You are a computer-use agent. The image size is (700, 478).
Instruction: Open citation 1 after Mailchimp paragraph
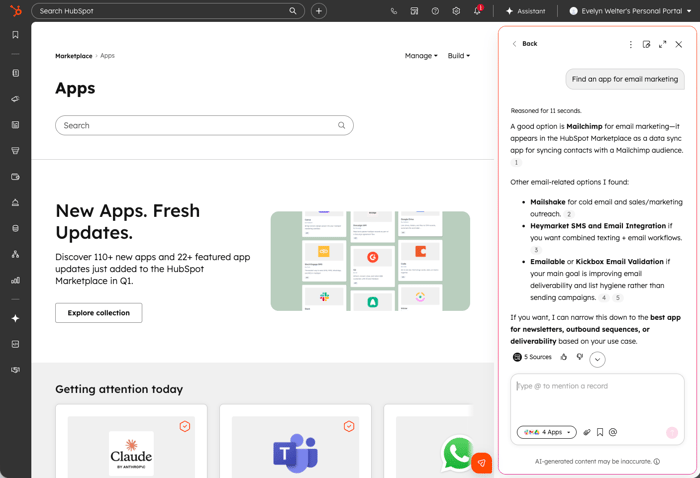(x=516, y=162)
